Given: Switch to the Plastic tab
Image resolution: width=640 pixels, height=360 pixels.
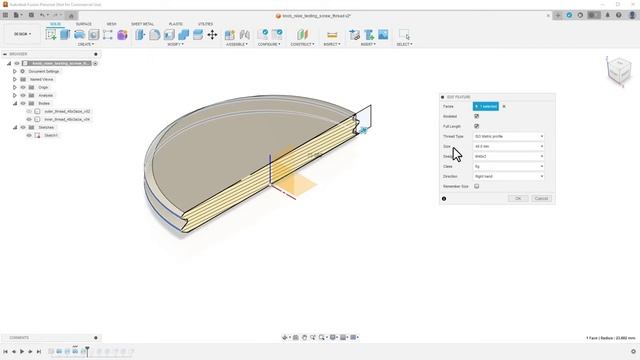Looking at the screenshot, I should (176, 24).
